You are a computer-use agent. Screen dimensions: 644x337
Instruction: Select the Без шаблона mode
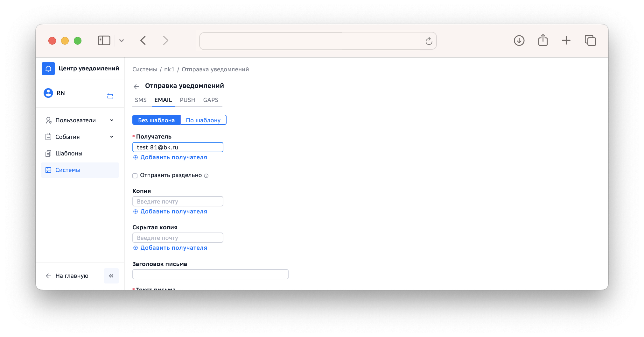click(156, 120)
